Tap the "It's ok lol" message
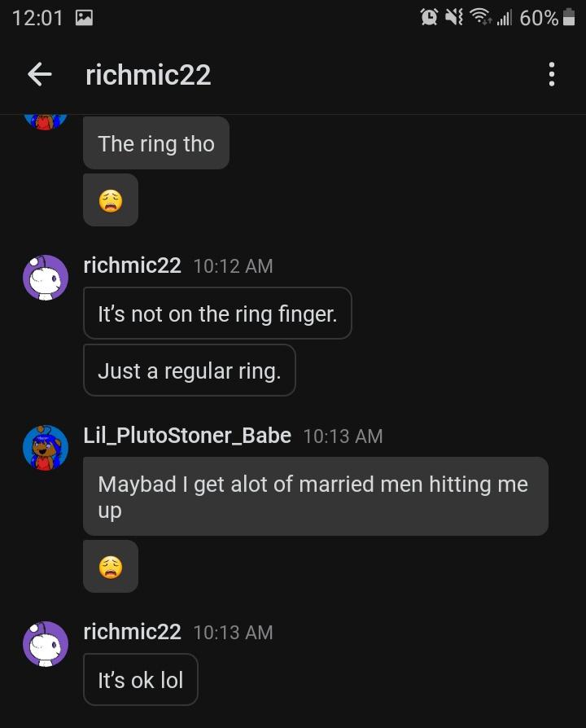 [141, 680]
